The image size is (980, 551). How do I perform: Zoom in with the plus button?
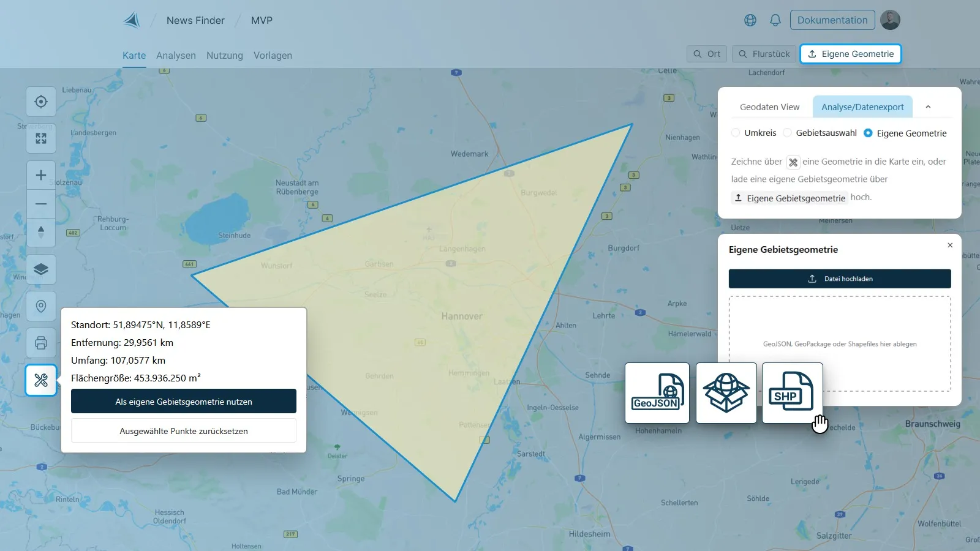tap(41, 175)
